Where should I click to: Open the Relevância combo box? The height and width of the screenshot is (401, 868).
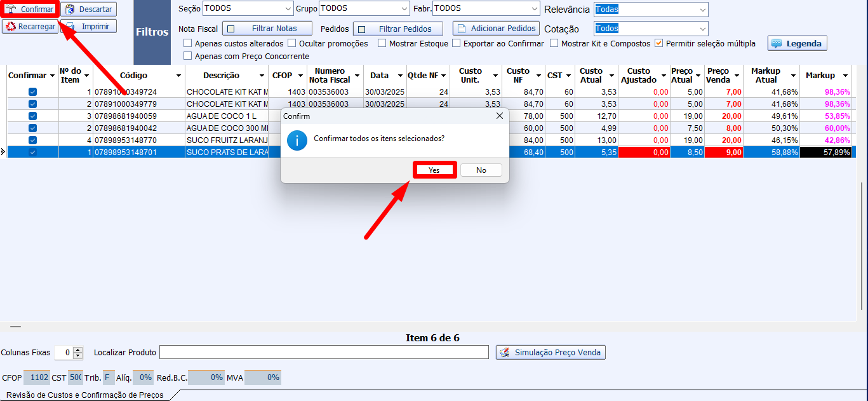tap(702, 10)
